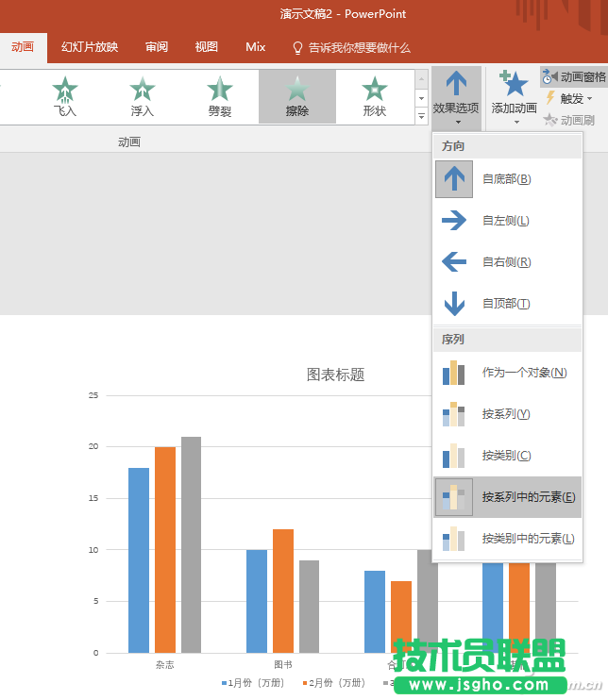Open the 动画窗格 animation pane

(x=574, y=76)
